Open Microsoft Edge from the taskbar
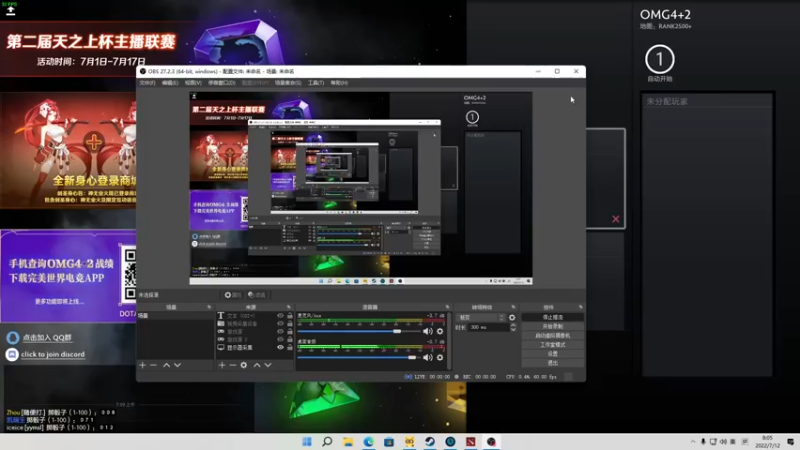 (368, 442)
